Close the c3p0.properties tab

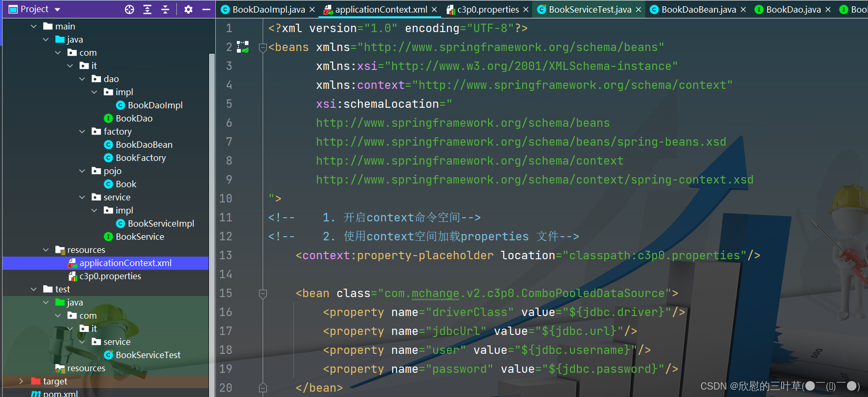[526, 9]
